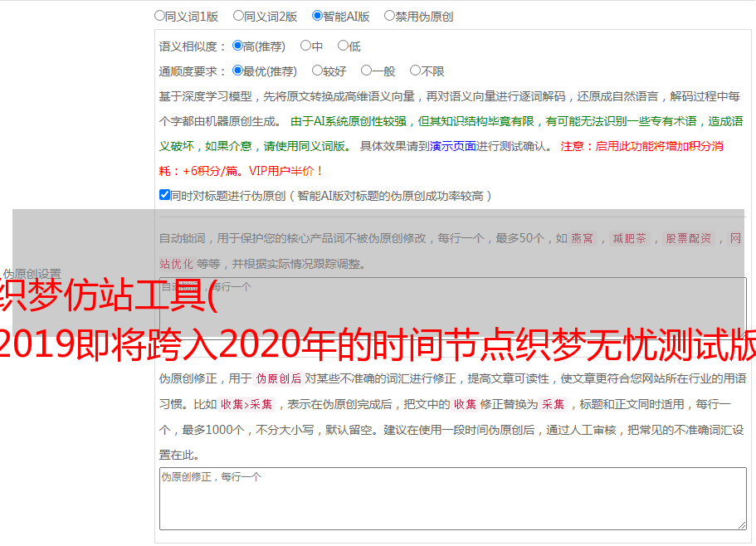
Task: Select the 同义词1版 radio option
Action: (159, 16)
